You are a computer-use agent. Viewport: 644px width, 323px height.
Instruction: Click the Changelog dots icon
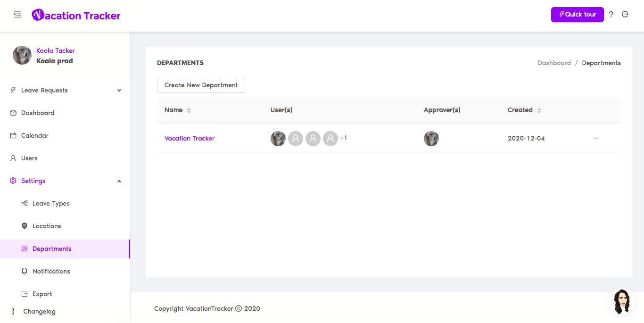point(13,311)
